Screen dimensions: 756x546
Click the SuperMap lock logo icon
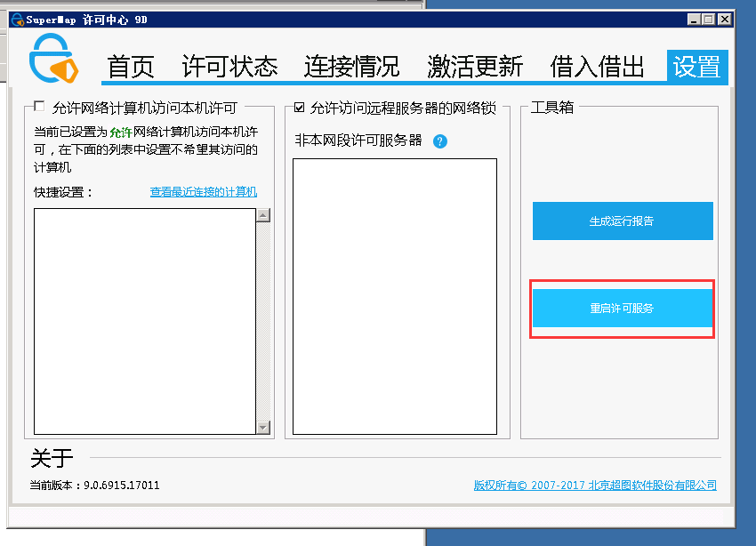[53, 59]
